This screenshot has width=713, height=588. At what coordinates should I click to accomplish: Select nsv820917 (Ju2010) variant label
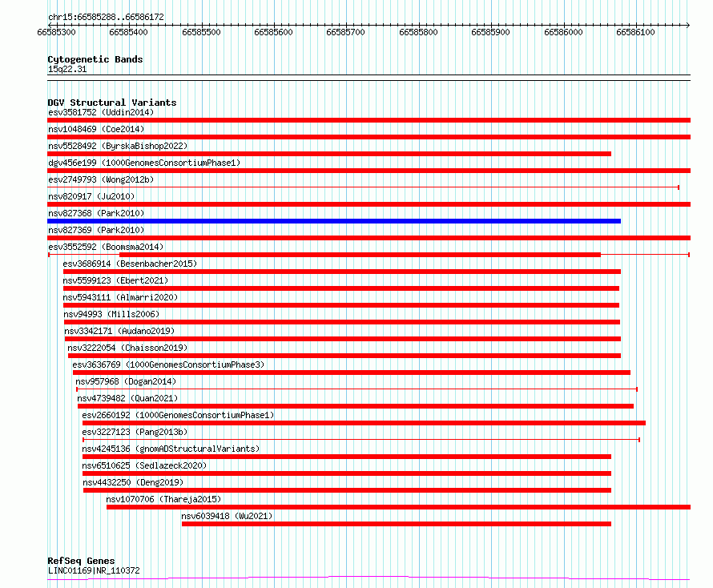click(91, 196)
